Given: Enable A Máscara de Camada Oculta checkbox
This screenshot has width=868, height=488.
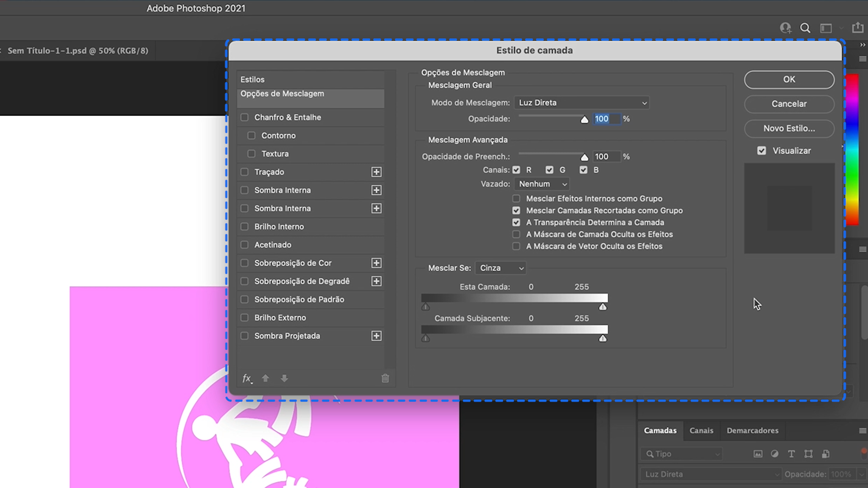Looking at the screenshot, I should click(515, 234).
